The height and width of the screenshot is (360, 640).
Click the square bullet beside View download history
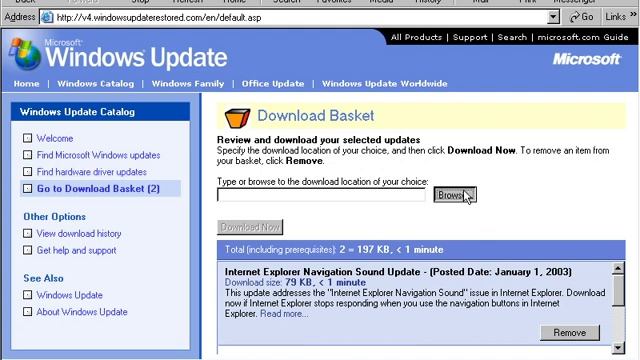click(x=27, y=233)
